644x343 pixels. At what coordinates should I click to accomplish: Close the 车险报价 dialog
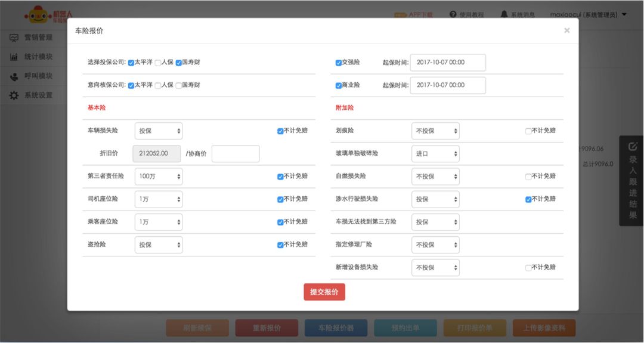[x=566, y=30]
